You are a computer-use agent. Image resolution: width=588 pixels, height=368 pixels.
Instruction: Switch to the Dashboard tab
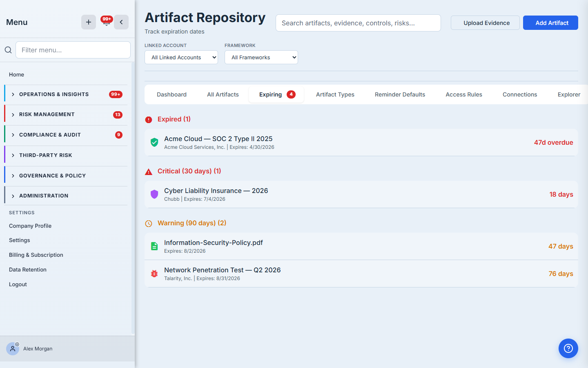[x=171, y=94]
